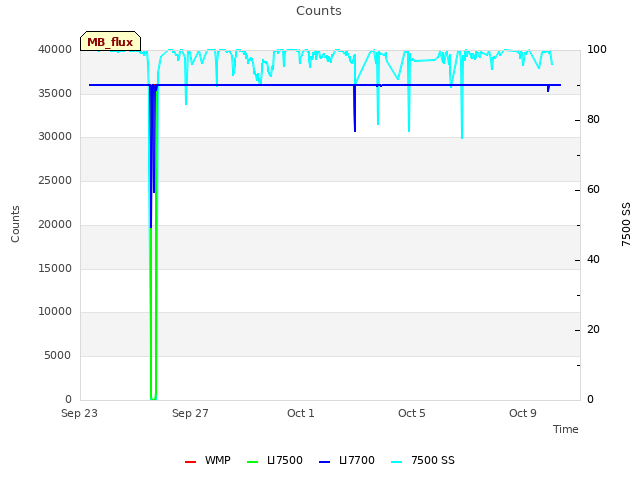The image size is (640, 480).
Task: Click the 'Time' x-axis title
Action: [566, 429]
